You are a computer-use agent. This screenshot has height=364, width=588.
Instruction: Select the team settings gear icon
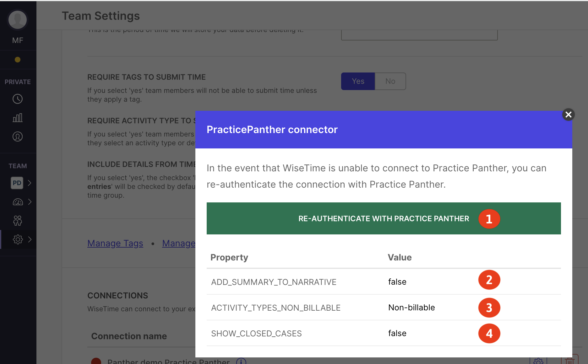pos(18,239)
